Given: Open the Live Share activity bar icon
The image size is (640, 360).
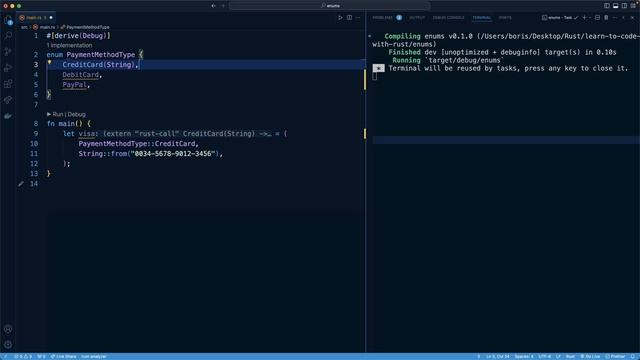Looking at the screenshot, I should (8, 100).
